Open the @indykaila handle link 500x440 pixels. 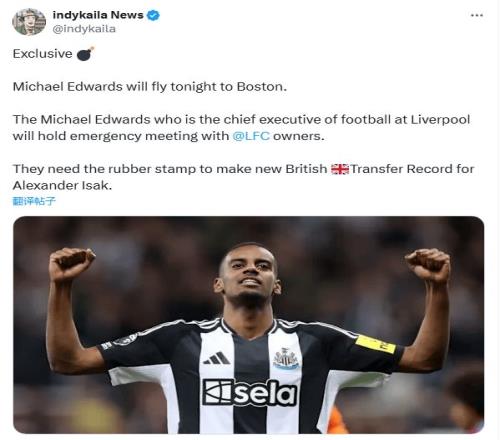pos(84,29)
